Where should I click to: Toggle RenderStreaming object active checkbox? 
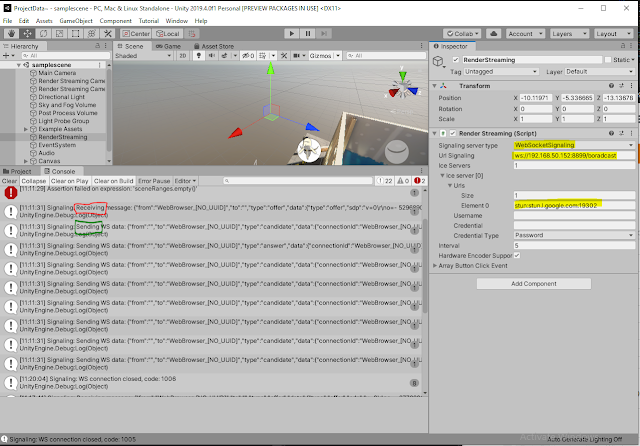tap(456, 60)
